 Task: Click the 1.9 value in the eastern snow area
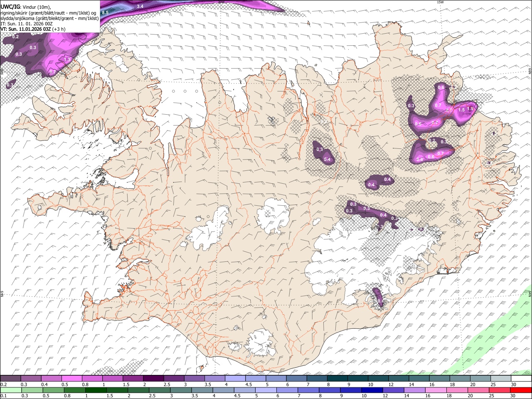pos(470,109)
